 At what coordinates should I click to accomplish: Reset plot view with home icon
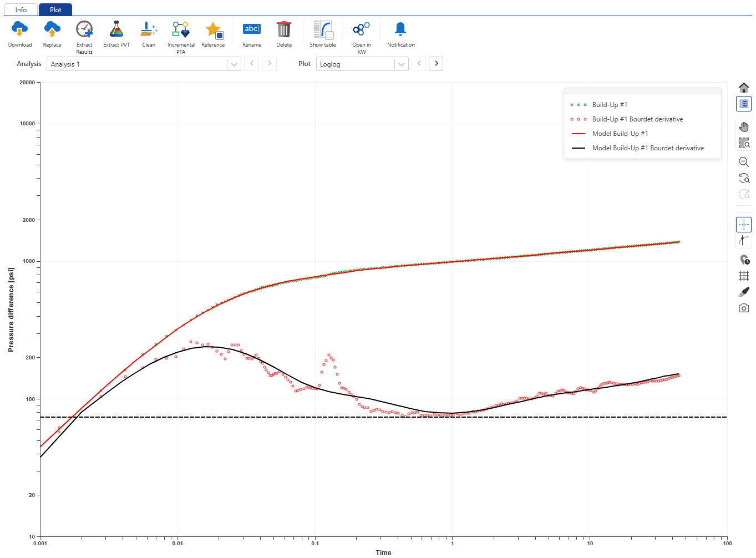pos(744,88)
